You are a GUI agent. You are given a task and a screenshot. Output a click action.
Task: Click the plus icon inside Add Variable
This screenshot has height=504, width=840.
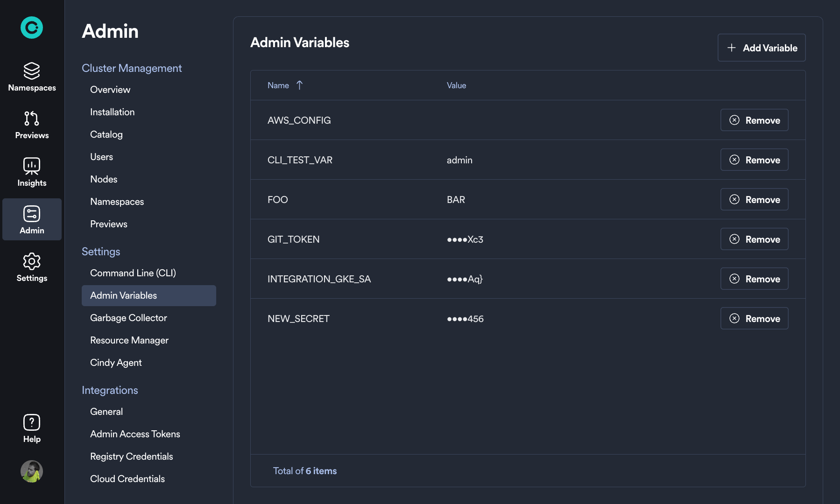pyautogui.click(x=731, y=48)
